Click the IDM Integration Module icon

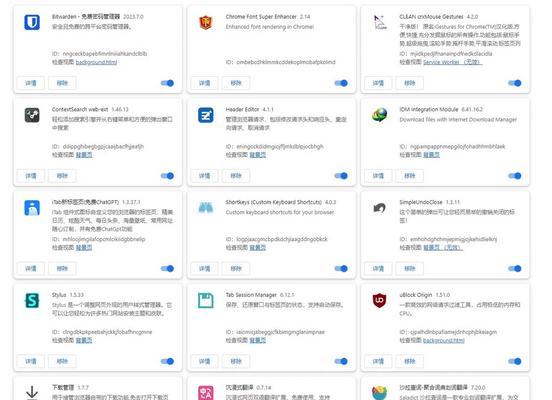point(380,115)
